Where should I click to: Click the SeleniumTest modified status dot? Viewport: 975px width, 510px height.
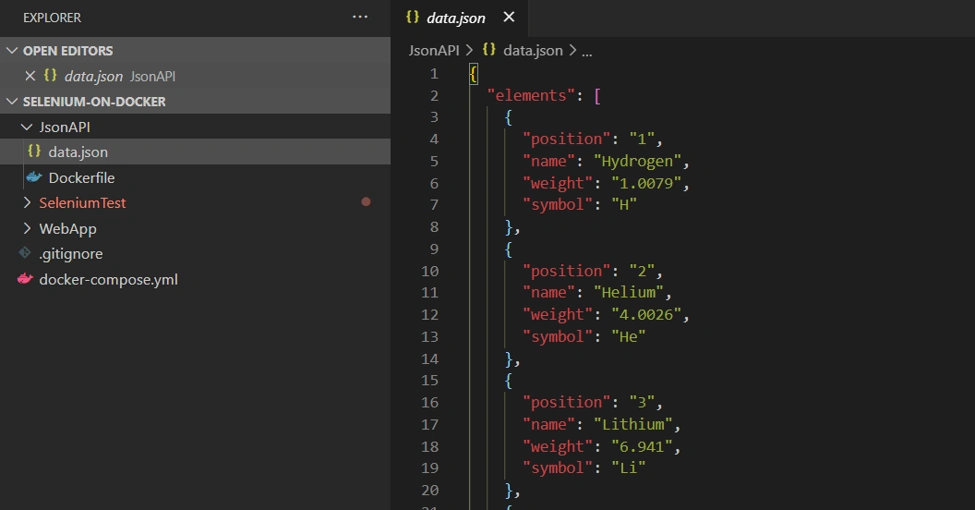point(366,202)
